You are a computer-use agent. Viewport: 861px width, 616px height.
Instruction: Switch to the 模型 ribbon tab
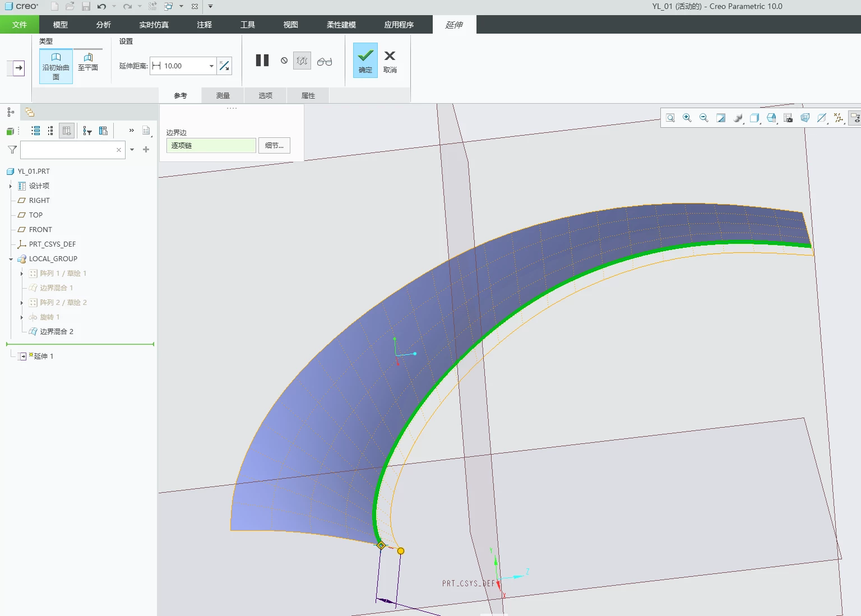pyautogui.click(x=60, y=25)
